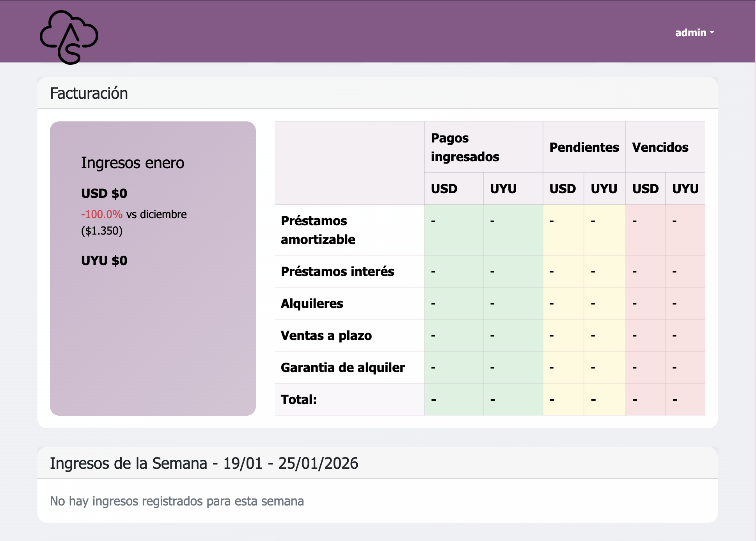Click the Ingresos de la Semana heading

(x=204, y=463)
